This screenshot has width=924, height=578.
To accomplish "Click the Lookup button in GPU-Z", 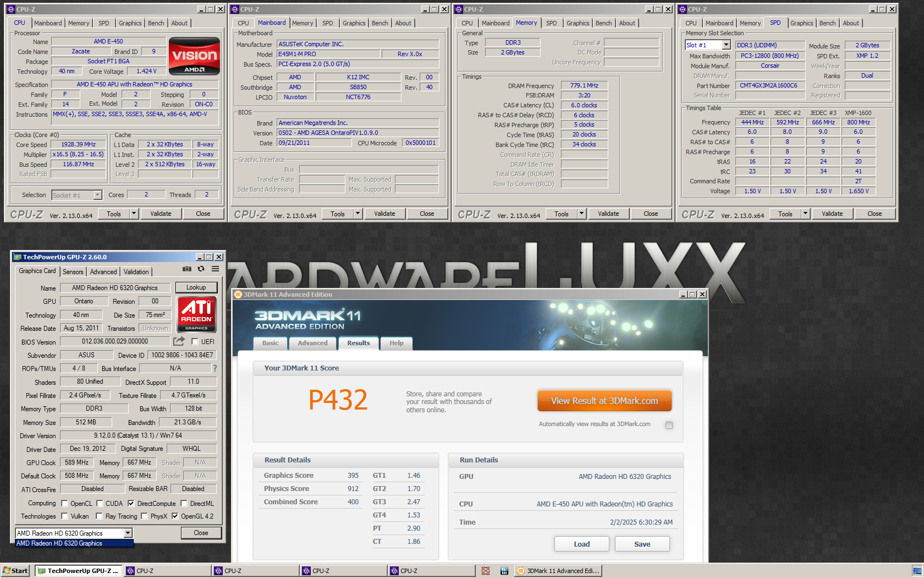I will click(x=196, y=287).
